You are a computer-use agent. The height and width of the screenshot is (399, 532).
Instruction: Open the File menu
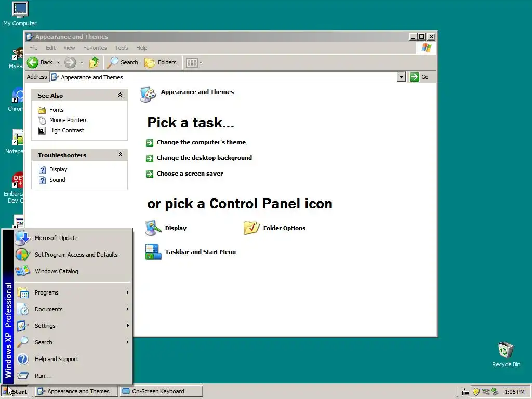(33, 48)
